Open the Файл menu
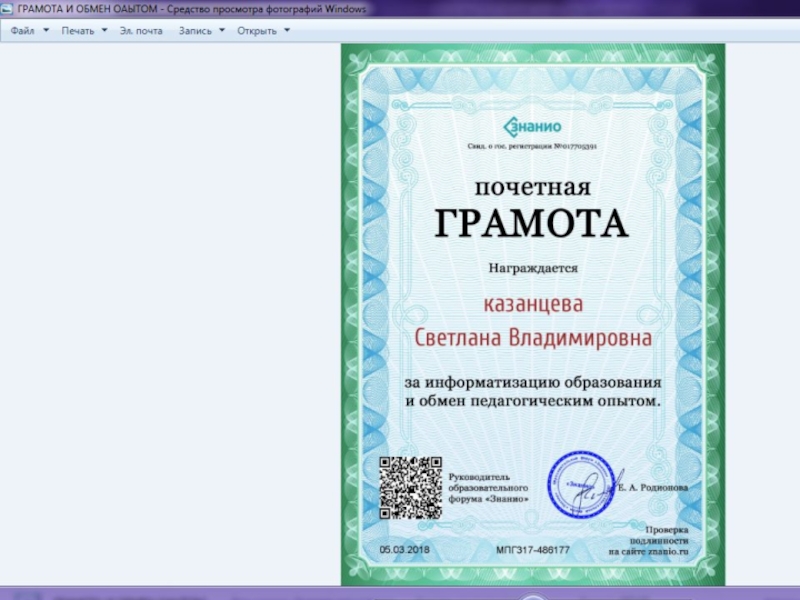800x600 pixels. click(22, 31)
